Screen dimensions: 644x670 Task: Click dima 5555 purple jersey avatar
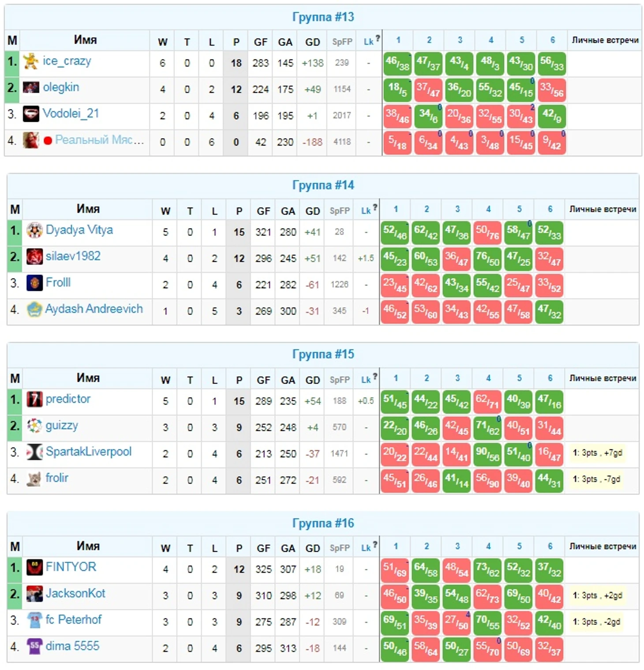pos(34,646)
